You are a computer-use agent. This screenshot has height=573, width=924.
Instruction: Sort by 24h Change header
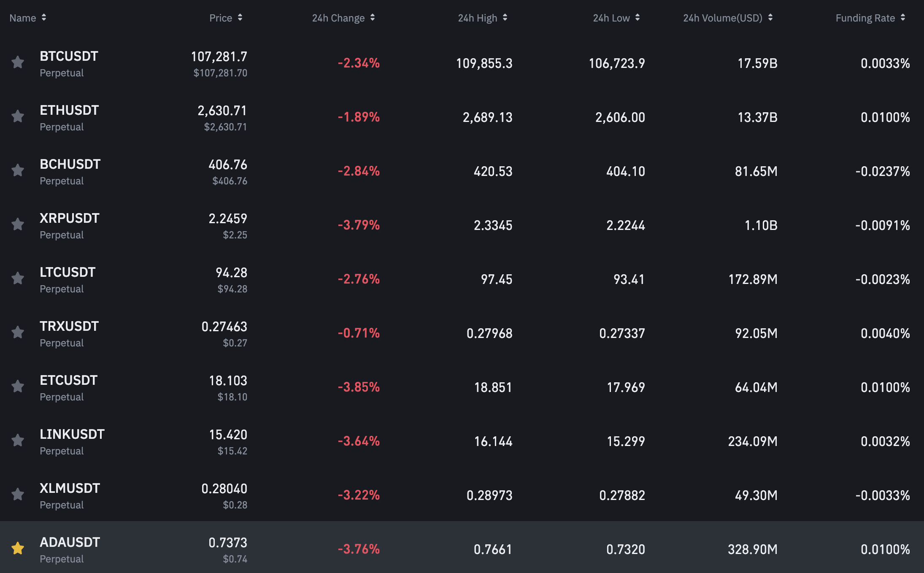pyautogui.click(x=343, y=18)
